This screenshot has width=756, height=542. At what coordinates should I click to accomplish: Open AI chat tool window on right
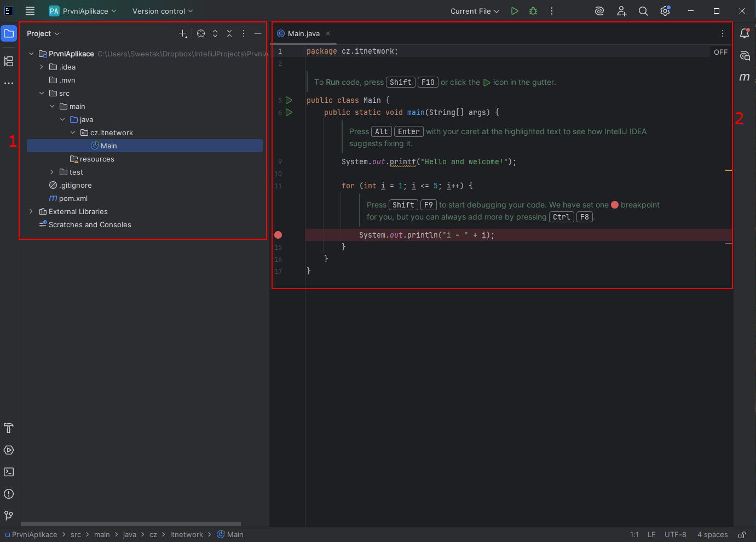745,55
